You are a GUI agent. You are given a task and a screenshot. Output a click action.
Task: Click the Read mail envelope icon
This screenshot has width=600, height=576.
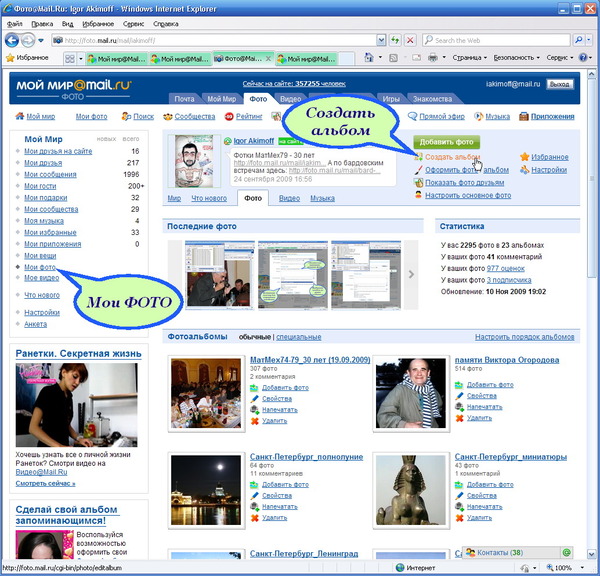coord(416,58)
